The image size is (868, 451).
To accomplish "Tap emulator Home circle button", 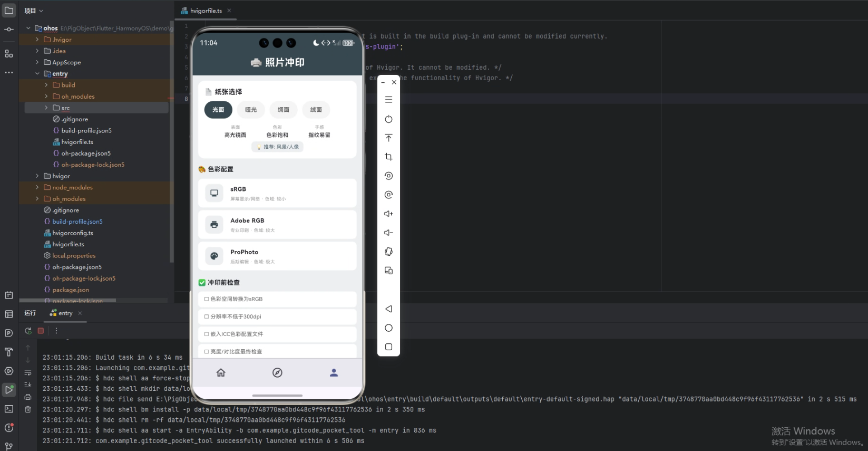I will [388, 328].
